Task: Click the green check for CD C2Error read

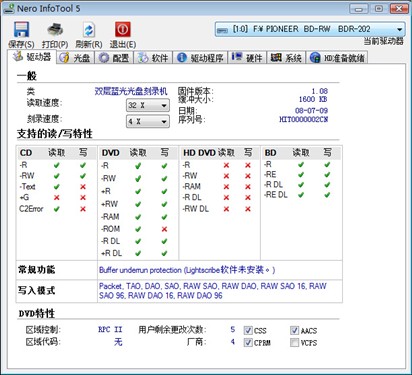Action: click(x=57, y=209)
